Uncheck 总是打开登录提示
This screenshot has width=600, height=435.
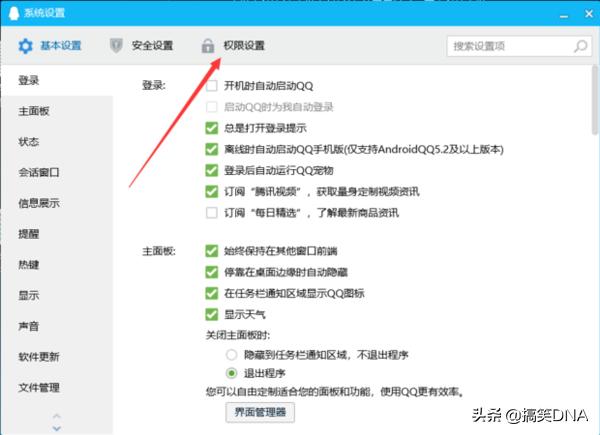(212, 128)
